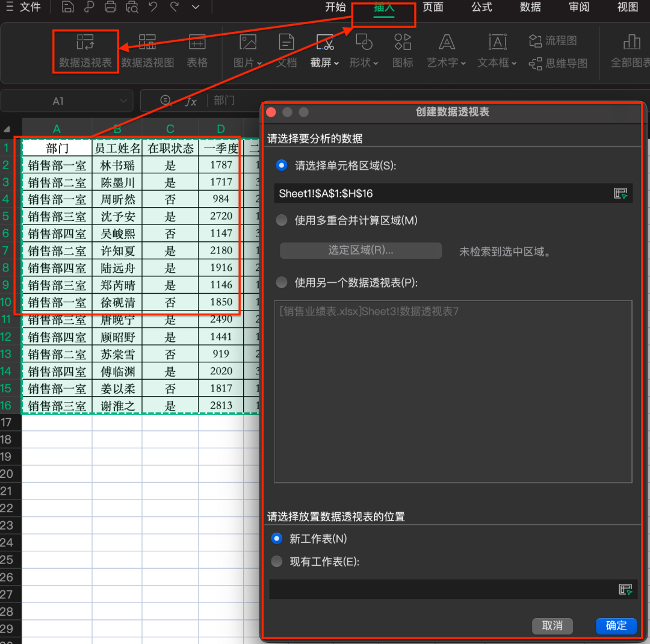This screenshot has width=650, height=644.
Task: Select 现有工作表 as pivot table location
Action: click(x=276, y=561)
